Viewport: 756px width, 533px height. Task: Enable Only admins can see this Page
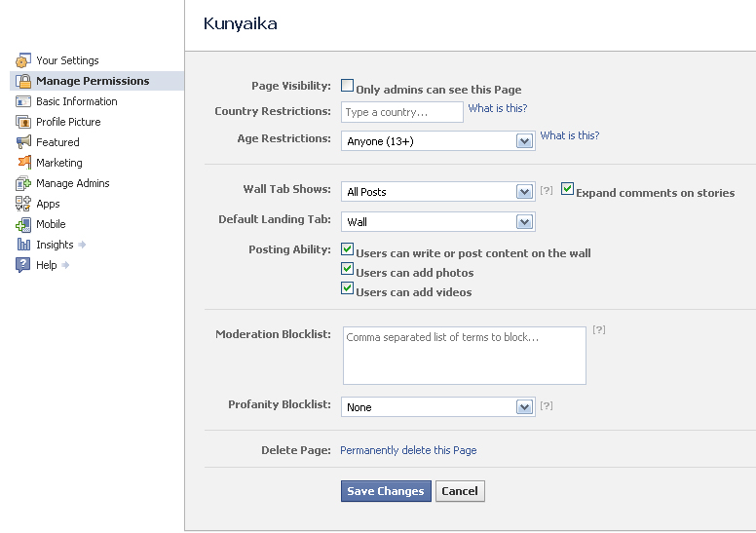tap(348, 86)
